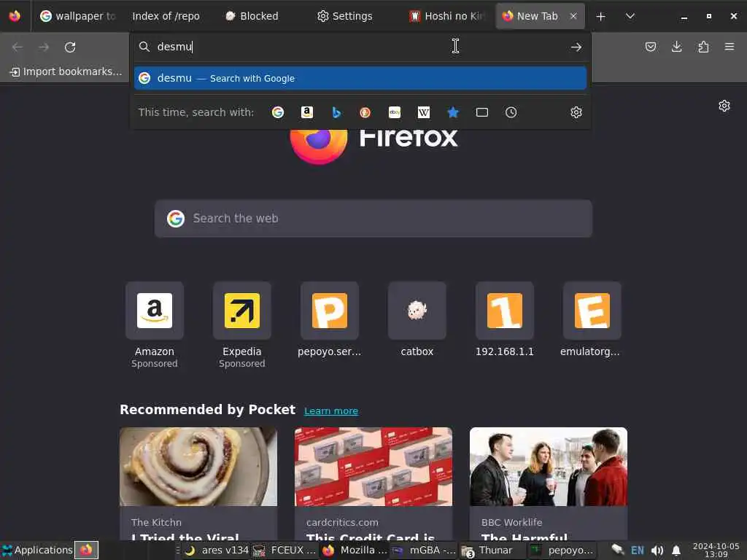Search bookmarks via the star icon
Image resolution: width=747 pixels, height=560 pixels.
[x=453, y=112]
